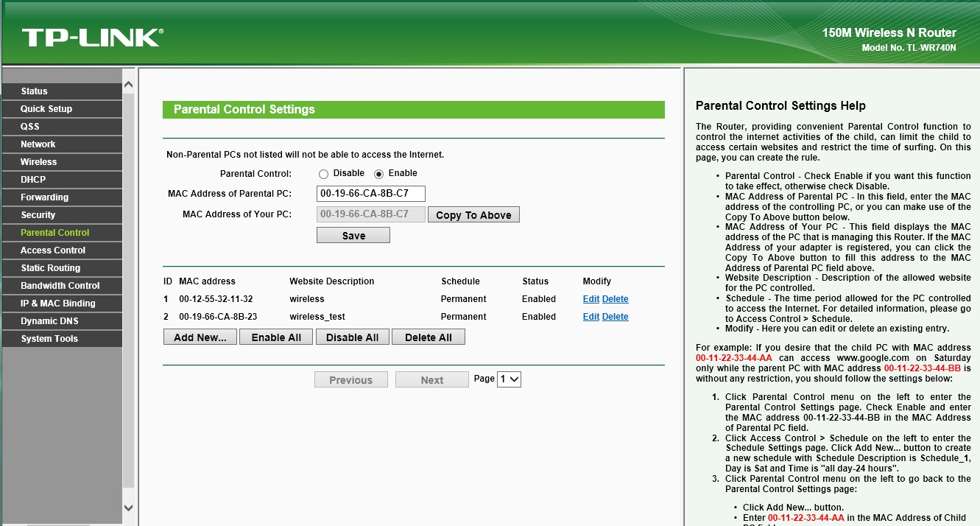
Task: Click the Save button
Action: point(353,236)
